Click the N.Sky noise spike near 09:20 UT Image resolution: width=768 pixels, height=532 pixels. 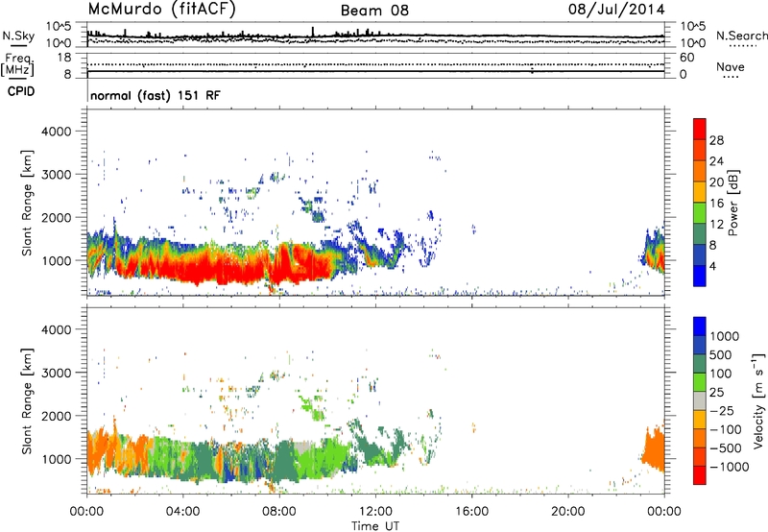point(313,31)
